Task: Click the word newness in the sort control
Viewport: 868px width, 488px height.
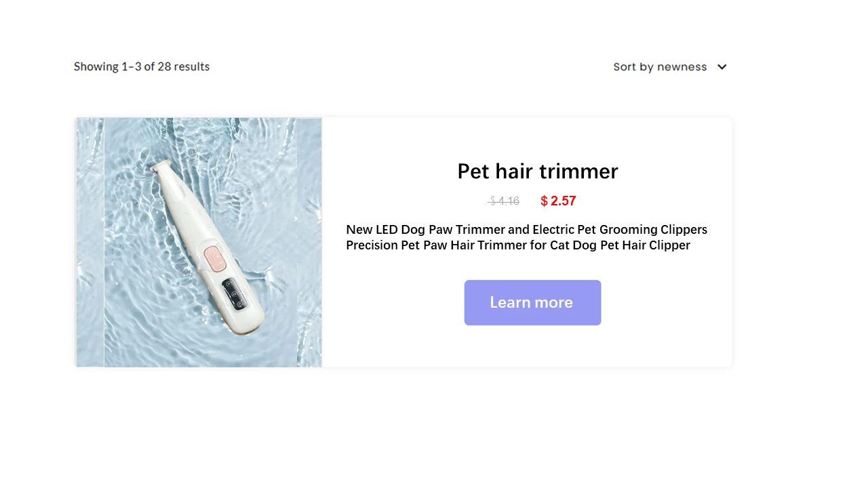Action: (x=682, y=67)
